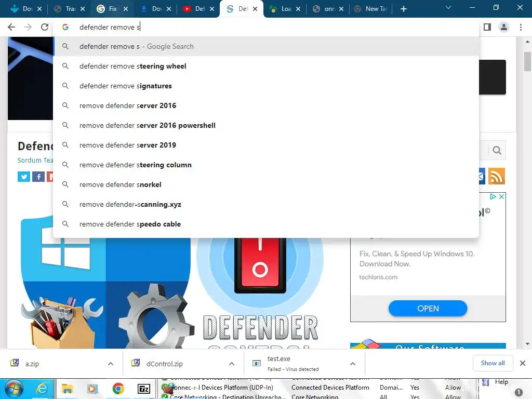This screenshot has height=399, width=532.
Task: Select 'remove defender steering column' suggestion
Action: click(266, 165)
